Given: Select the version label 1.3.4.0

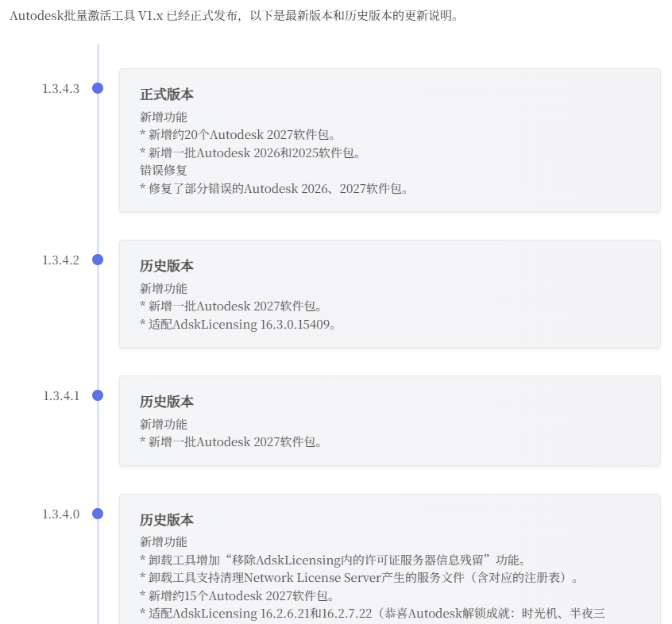Looking at the screenshot, I should coord(61,514).
